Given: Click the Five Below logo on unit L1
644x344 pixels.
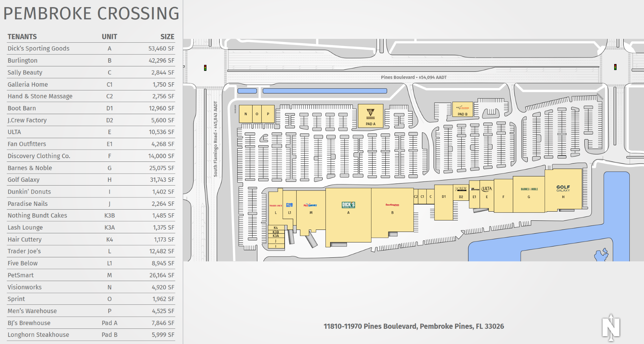Looking at the screenshot, I should click(x=289, y=205).
